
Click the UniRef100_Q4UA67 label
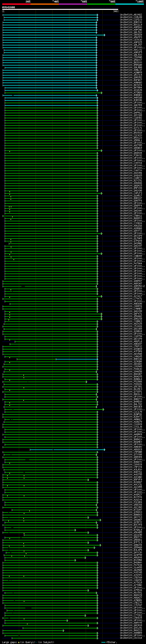point(131,520)
